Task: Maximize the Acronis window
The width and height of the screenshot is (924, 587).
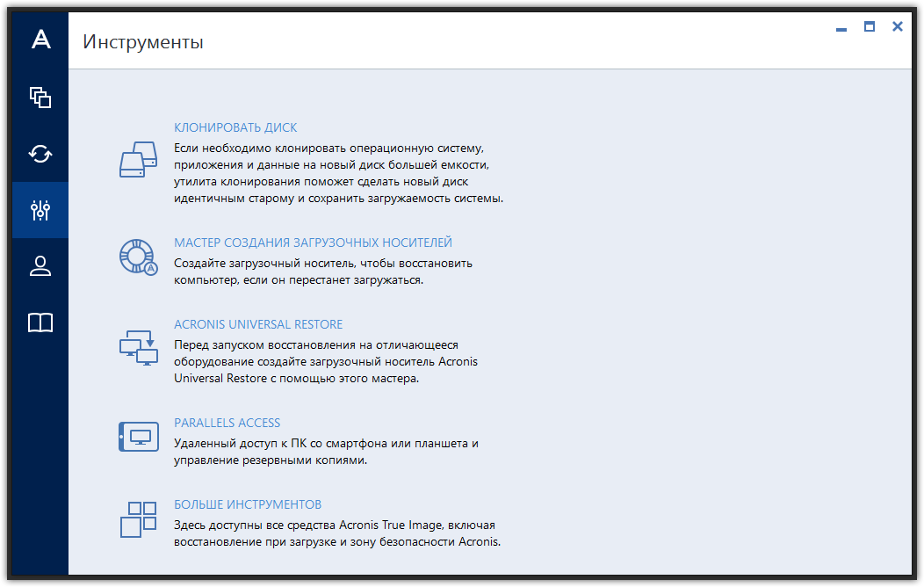Action: [870, 26]
